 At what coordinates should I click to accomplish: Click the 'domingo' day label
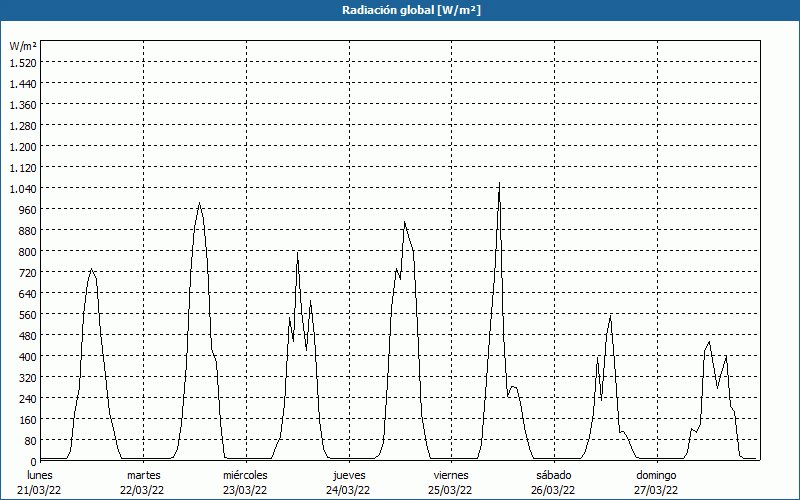tap(657, 476)
